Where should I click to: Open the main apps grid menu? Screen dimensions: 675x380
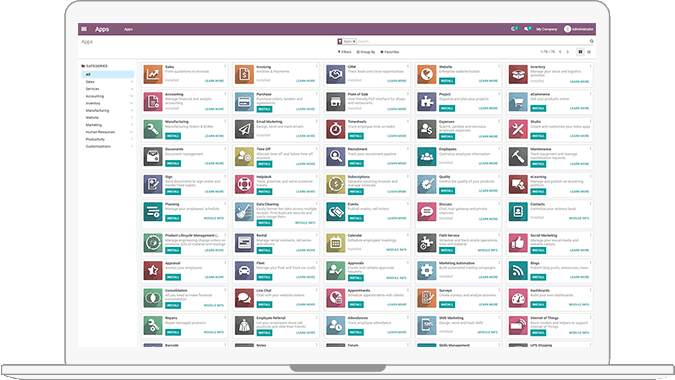(x=84, y=29)
